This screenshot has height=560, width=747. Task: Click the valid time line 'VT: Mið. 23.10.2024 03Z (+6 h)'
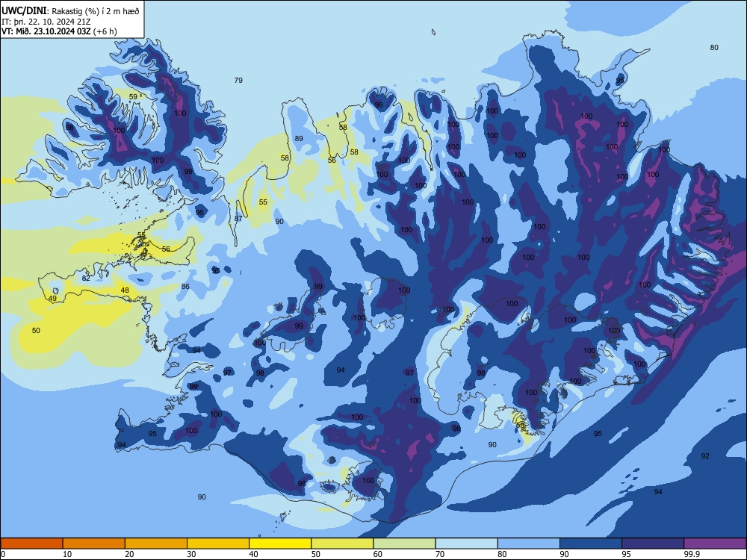(59, 31)
